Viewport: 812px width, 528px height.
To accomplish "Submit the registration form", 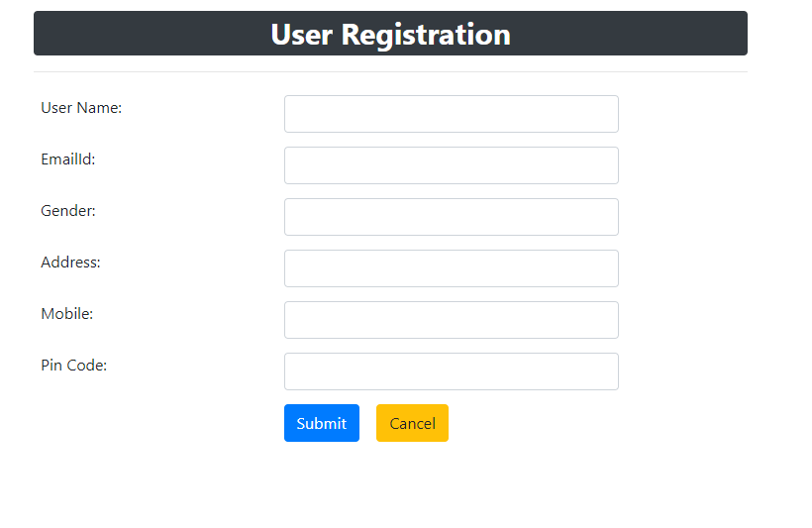I will (x=322, y=423).
